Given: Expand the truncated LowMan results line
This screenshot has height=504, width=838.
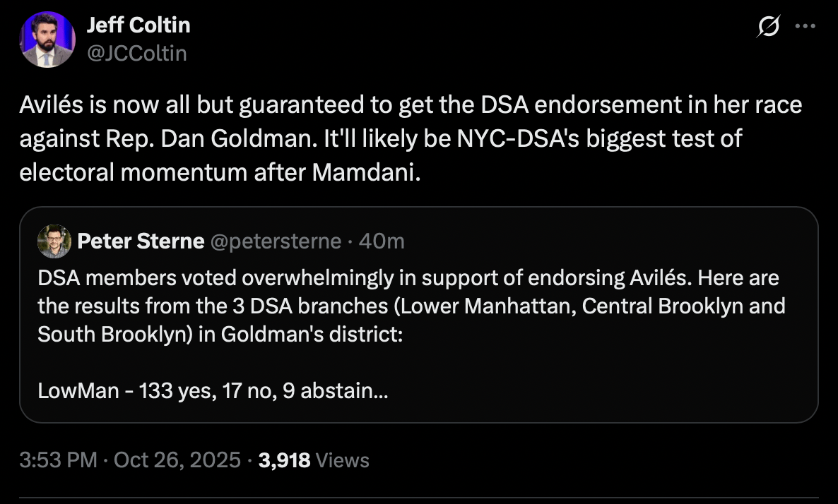Looking at the screenshot, I should tap(212, 390).
